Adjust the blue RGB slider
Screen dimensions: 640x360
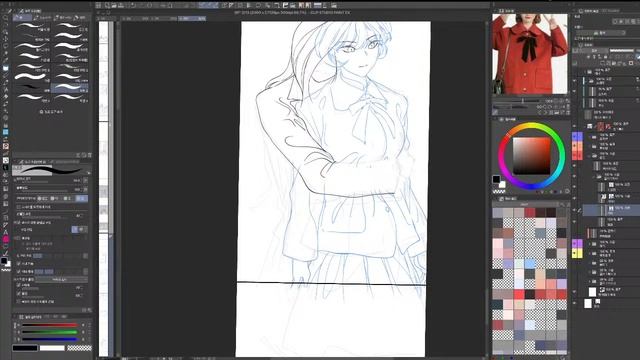click(49, 339)
